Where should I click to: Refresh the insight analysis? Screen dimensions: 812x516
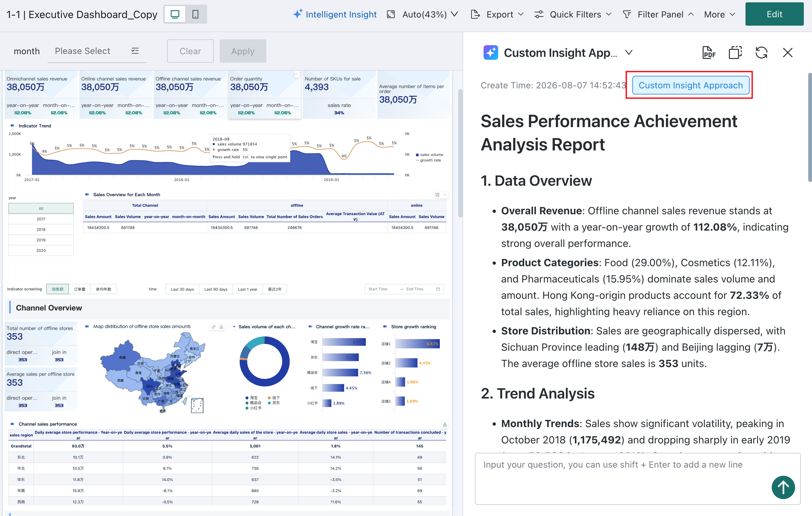pyautogui.click(x=762, y=52)
